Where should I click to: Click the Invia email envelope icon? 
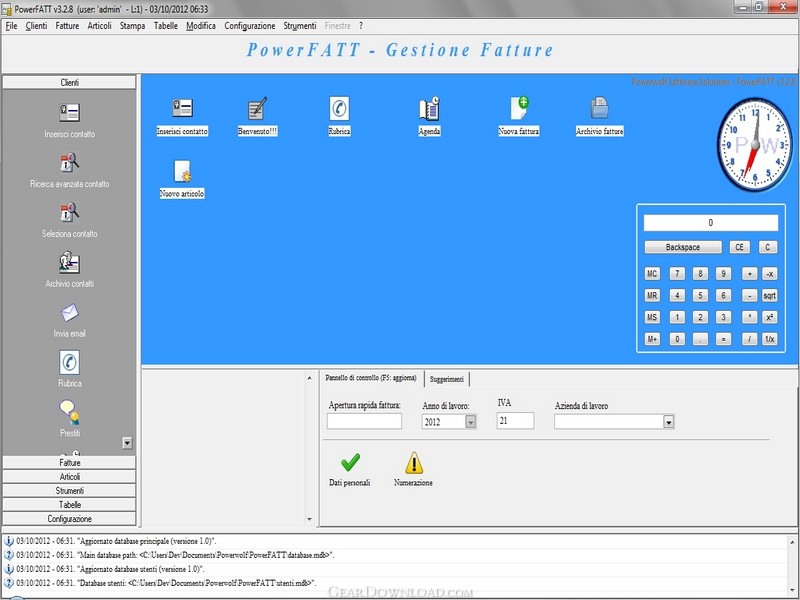point(69,312)
